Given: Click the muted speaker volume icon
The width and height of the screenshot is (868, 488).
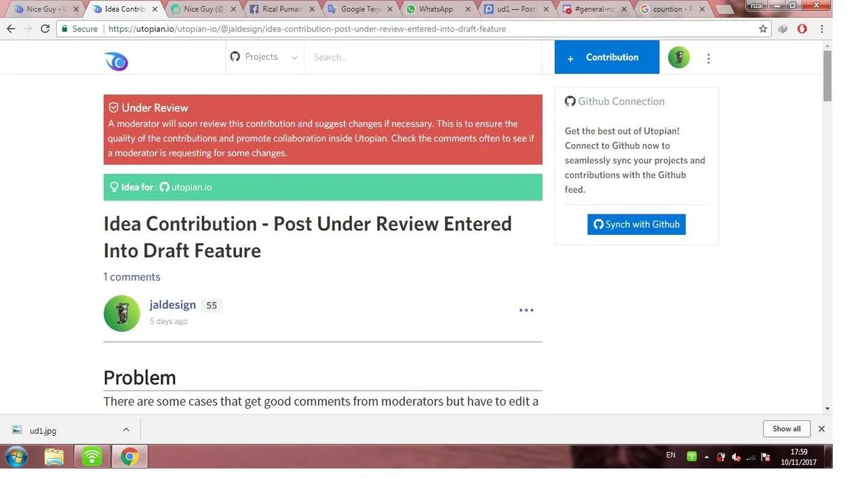Looking at the screenshot, I should [736, 457].
